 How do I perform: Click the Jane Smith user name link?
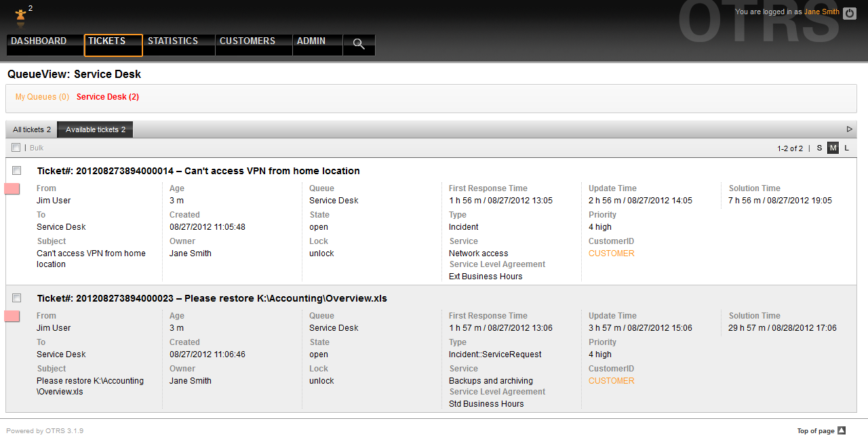[x=821, y=12]
